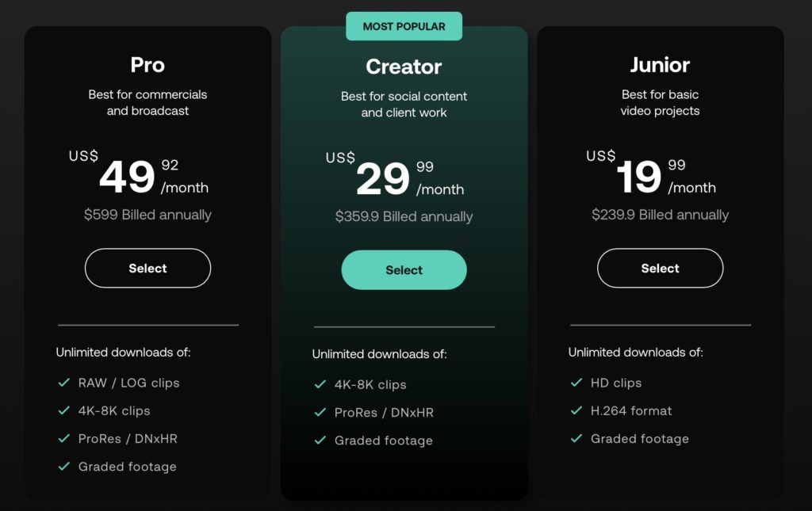The image size is (812, 511).
Task: Select the Creator plan
Action: tap(404, 270)
